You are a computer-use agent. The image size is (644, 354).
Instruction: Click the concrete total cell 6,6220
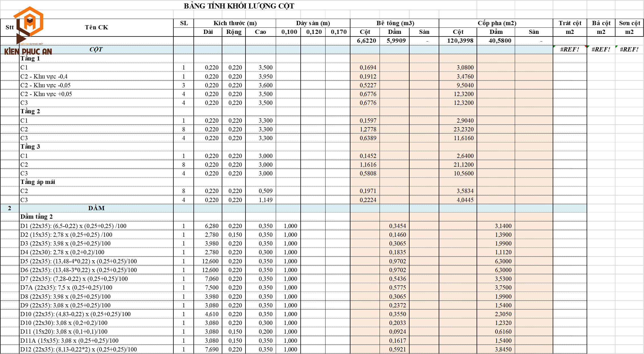click(366, 41)
